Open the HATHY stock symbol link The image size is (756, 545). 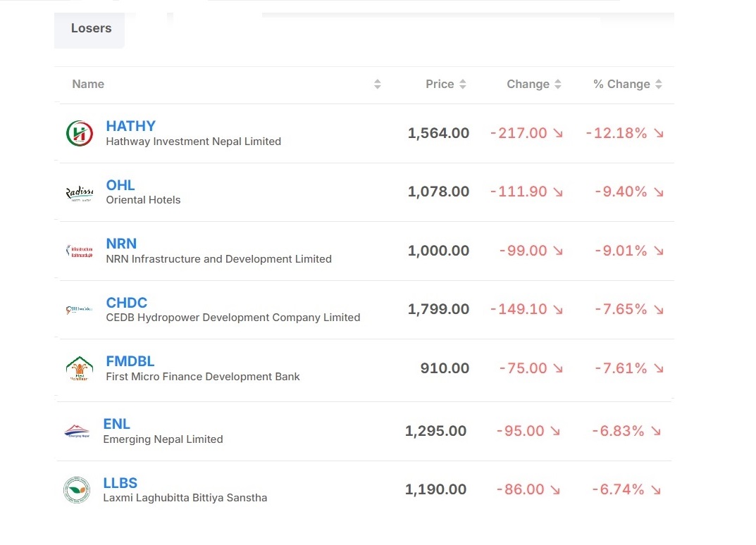130,126
